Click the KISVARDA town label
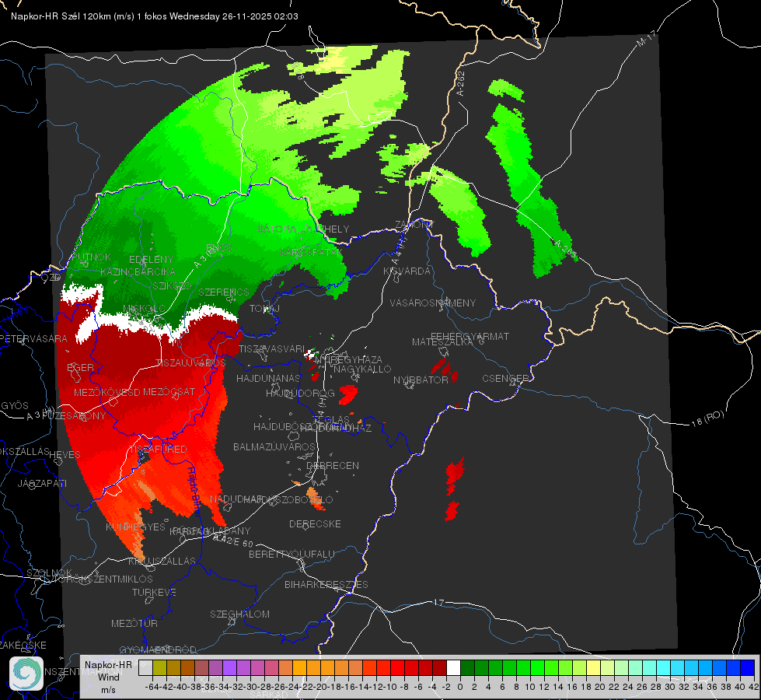 (x=407, y=271)
